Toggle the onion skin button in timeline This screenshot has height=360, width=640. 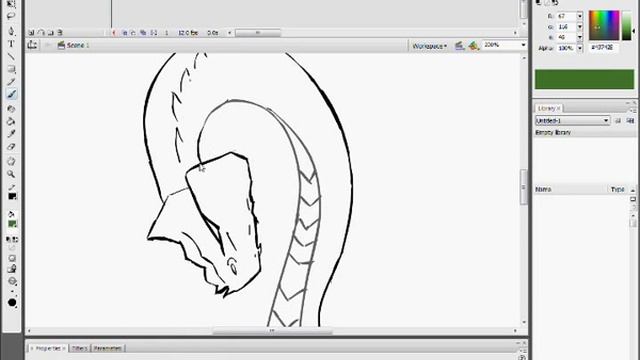coord(124,33)
